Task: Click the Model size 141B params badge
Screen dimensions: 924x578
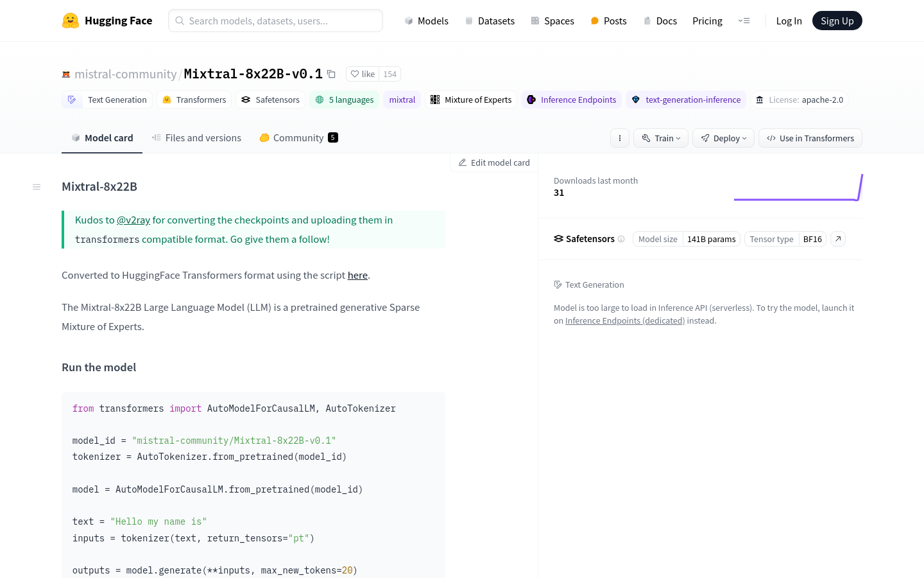Action: pos(687,239)
